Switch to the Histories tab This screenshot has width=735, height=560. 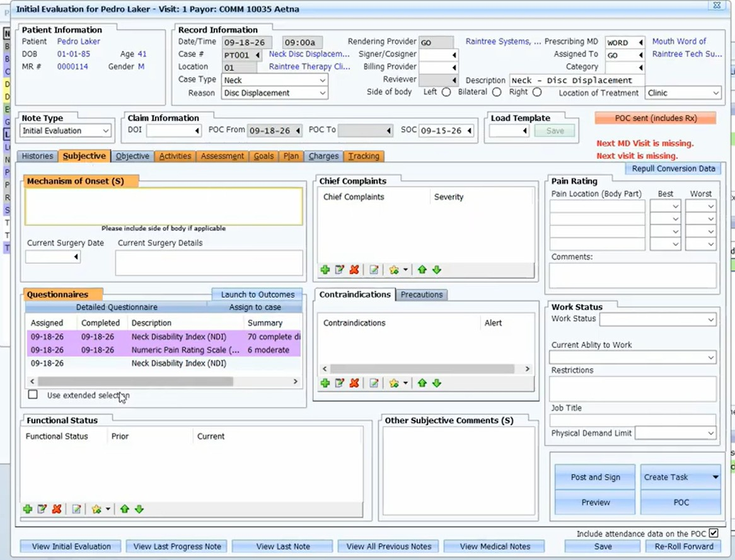point(37,156)
